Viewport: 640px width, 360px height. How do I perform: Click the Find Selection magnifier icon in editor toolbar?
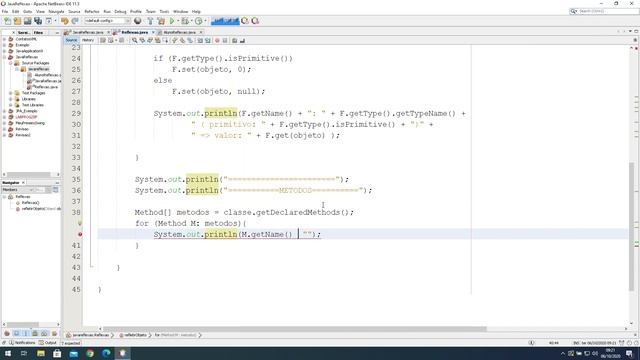coord(134,40)
